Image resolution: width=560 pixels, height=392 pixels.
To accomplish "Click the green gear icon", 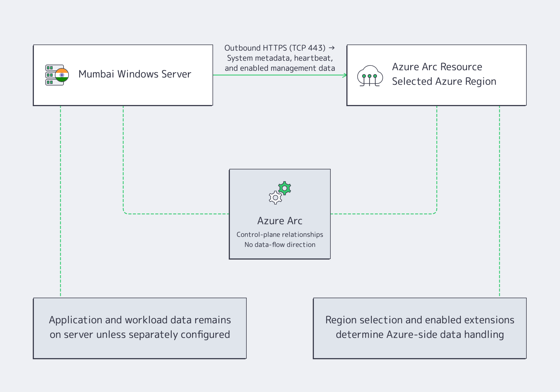I will click(x=285, y=188).
